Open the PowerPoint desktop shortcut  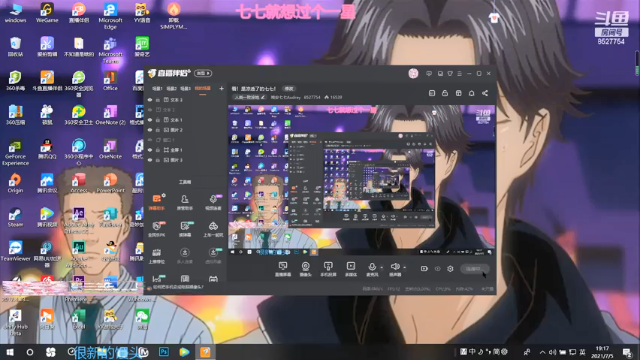[110, 183]
